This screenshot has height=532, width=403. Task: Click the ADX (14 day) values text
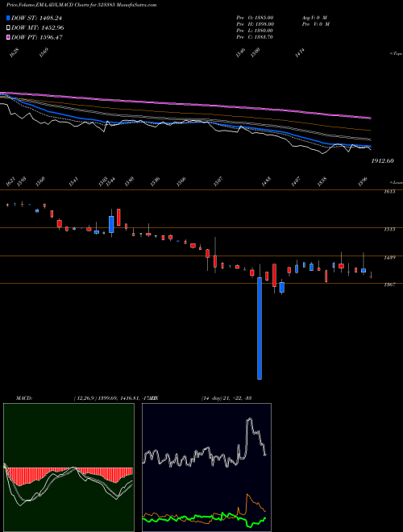click(226, 397)
